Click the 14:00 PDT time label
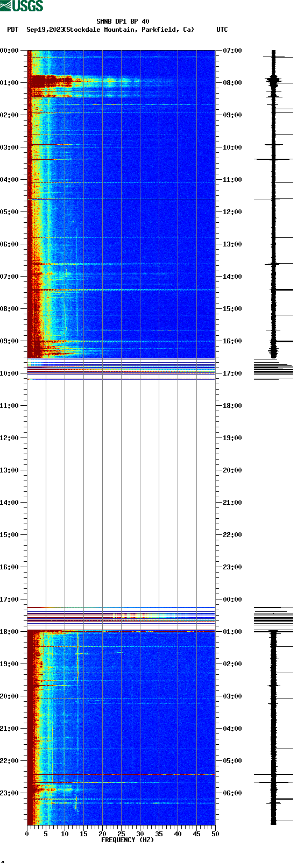Screen dimensions: 297x868 click(9, 503)
